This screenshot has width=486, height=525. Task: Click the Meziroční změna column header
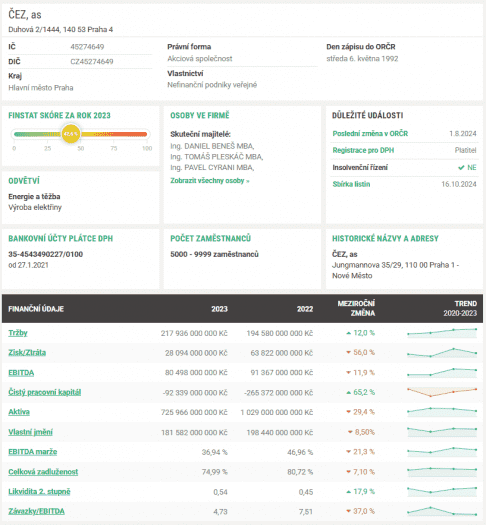356,308
